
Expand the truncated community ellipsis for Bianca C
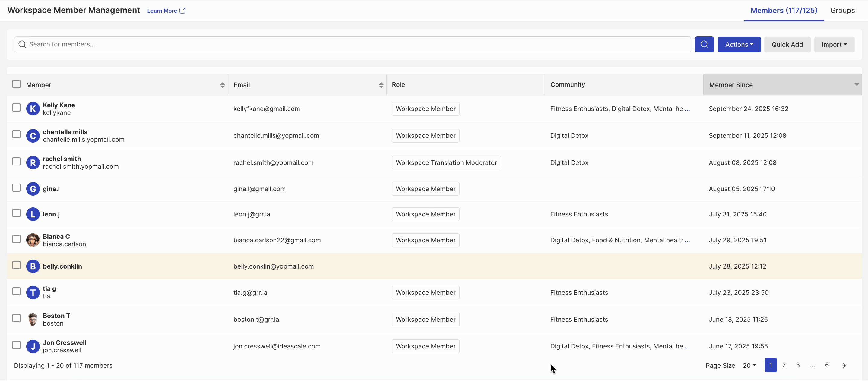(687, 240)
